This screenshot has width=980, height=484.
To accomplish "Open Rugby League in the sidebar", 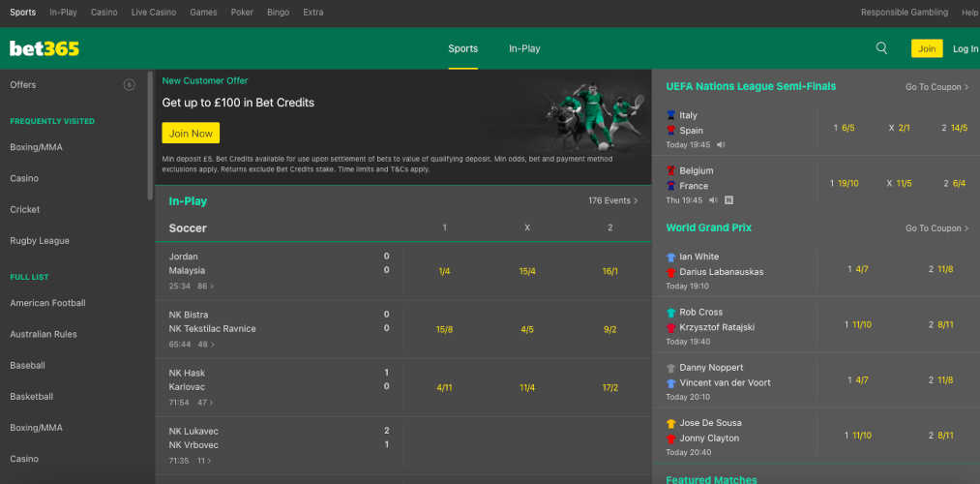I will click(40, 241).
